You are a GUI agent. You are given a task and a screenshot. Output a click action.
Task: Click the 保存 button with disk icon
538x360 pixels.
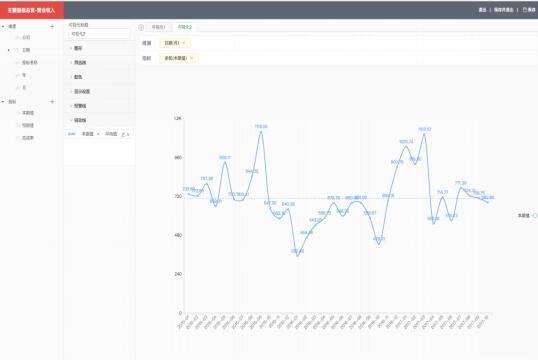point(529,10)
